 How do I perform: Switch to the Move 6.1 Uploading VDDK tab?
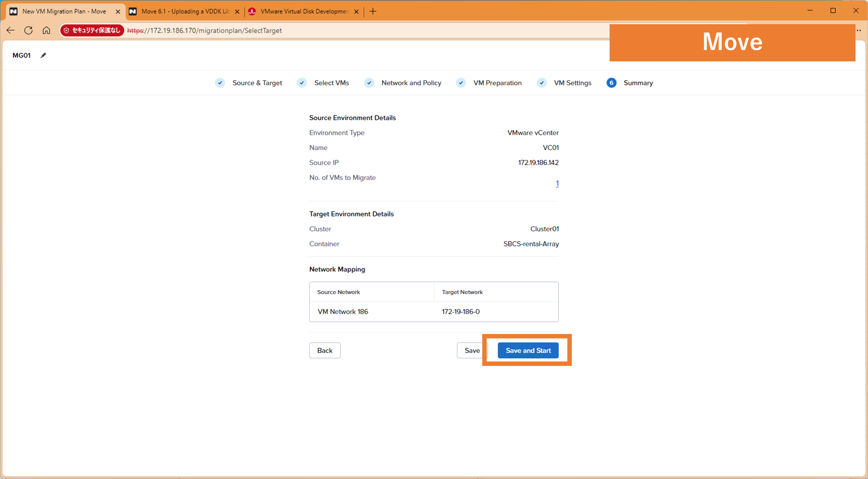point(185,11)
